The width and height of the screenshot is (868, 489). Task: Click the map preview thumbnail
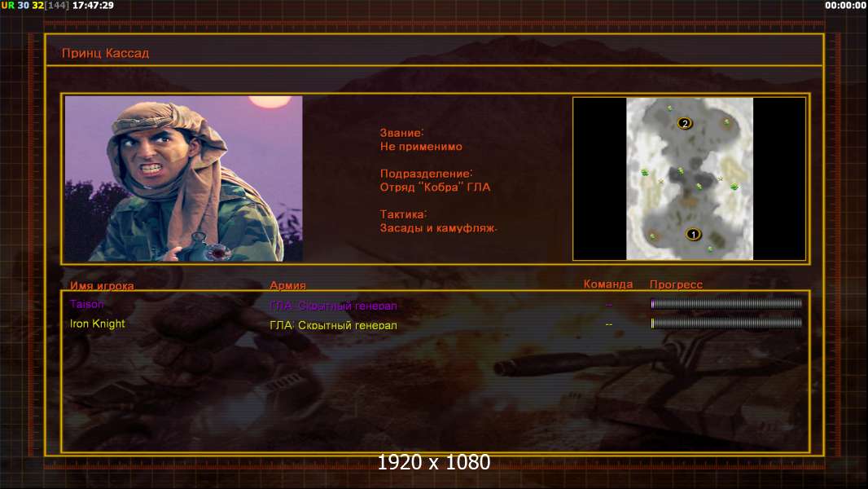click(689, 178)
